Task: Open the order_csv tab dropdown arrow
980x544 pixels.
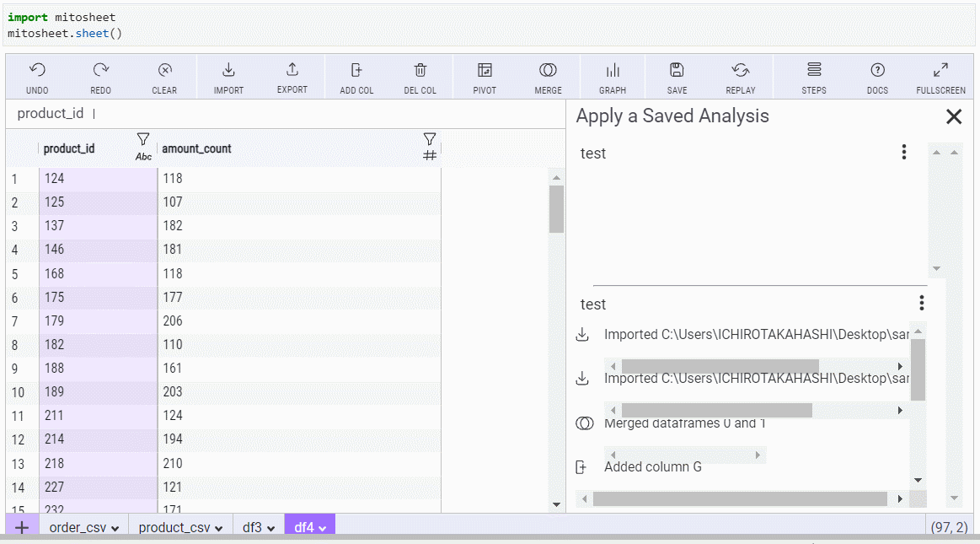Action: tap(115, 529)
